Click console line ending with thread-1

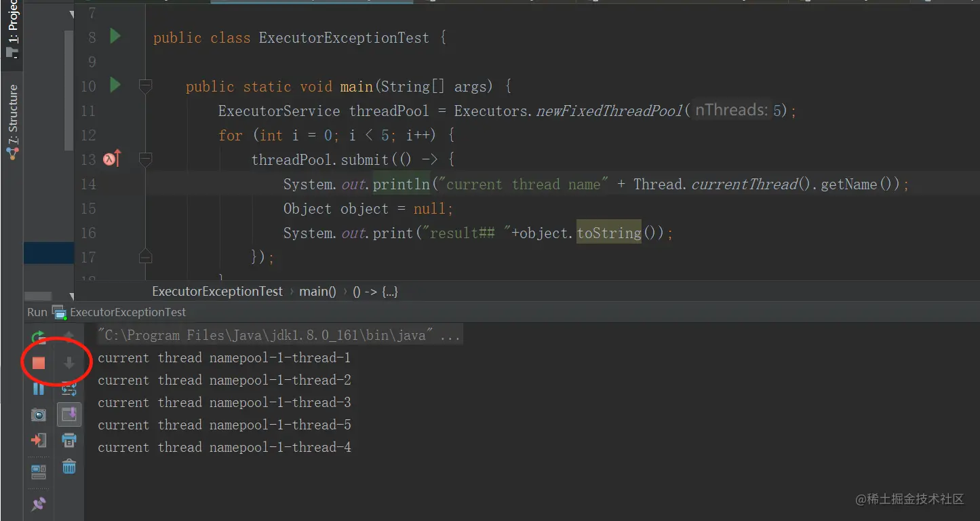click(224, 358)
